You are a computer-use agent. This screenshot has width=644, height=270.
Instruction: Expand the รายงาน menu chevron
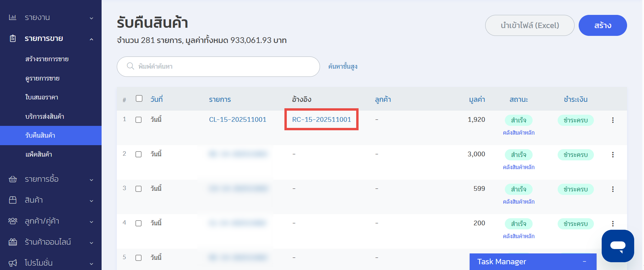click(91, 18)
